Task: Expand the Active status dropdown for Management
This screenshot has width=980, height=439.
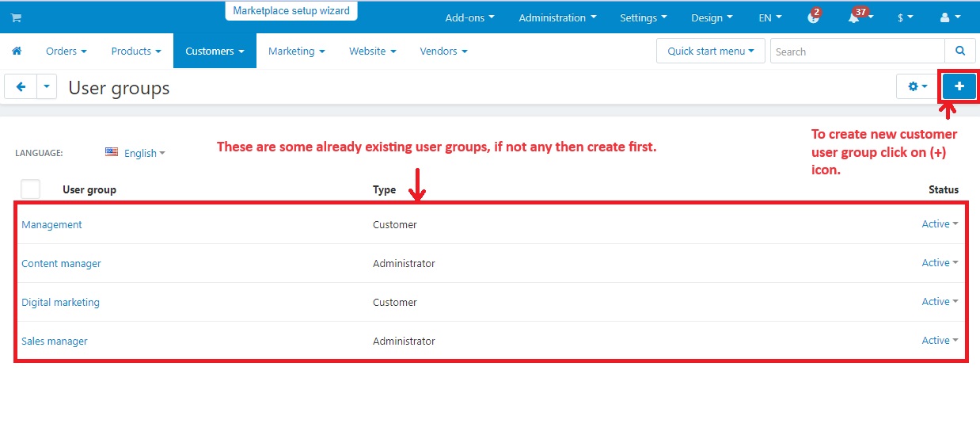Action: point(940,224)
